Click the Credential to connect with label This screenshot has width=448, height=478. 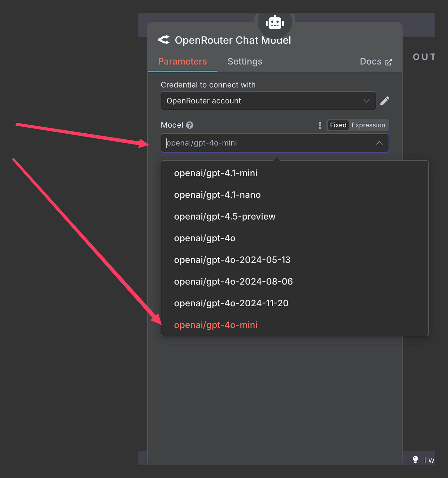208,85
